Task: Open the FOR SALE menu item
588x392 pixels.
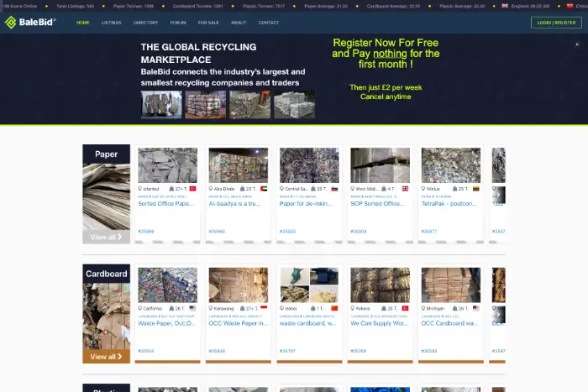Action: 208,23
